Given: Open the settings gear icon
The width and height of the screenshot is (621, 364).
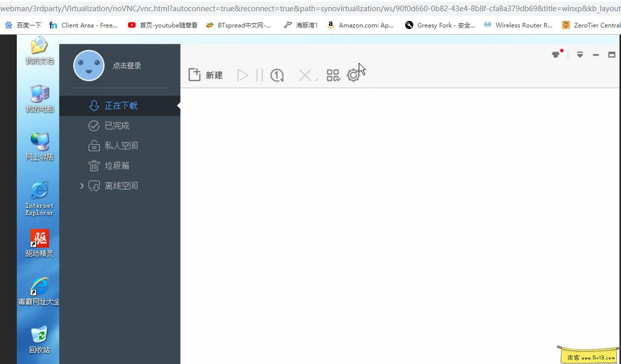Looking at the screenshot, I should [x=353, y=75].
